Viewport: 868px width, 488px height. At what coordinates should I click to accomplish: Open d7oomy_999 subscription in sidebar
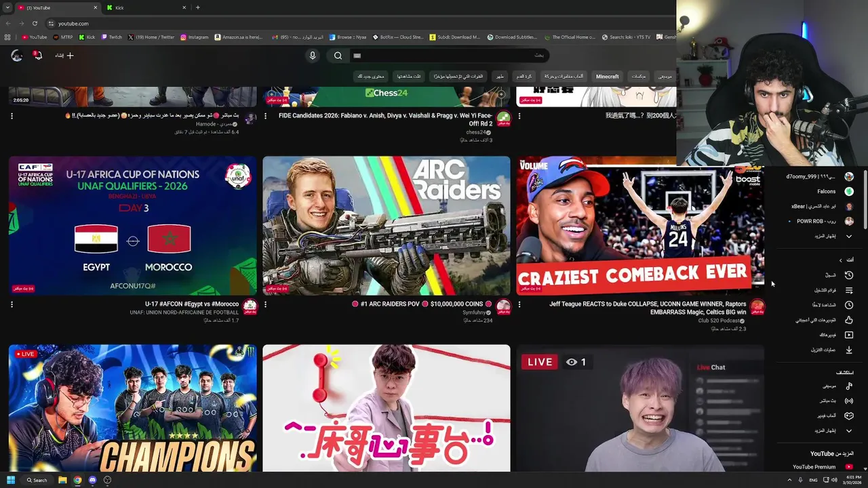[x=819, y=177]
